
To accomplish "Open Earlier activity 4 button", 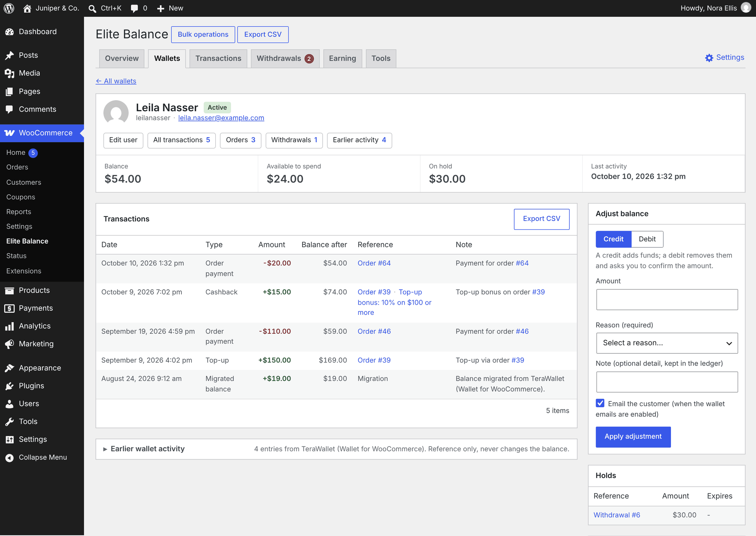I will pos(359,140).
